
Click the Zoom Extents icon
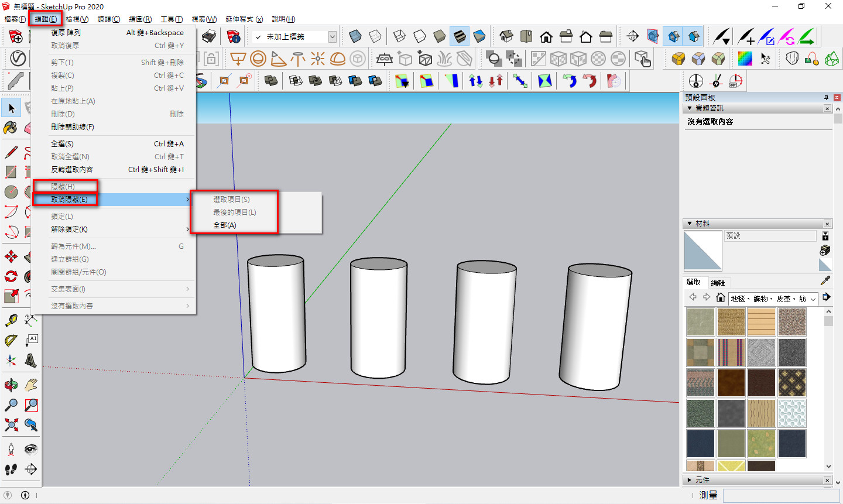[x=11, y=424]
